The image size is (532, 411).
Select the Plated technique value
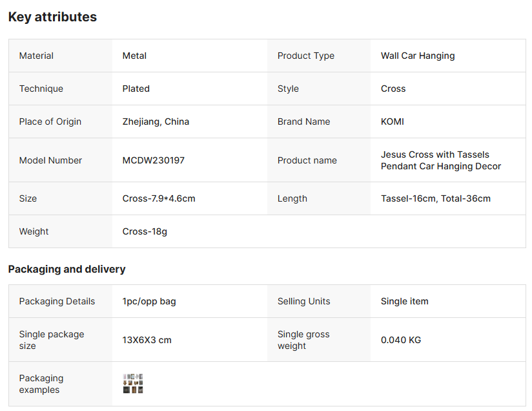click(x=136, y=89)
